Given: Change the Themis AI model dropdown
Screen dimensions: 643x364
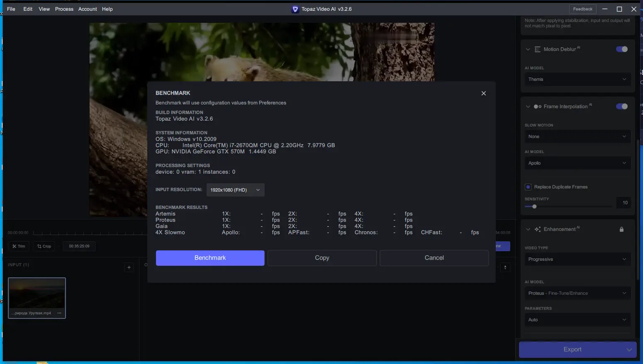Looking at the screenshot, I should (x=577, y=79).
